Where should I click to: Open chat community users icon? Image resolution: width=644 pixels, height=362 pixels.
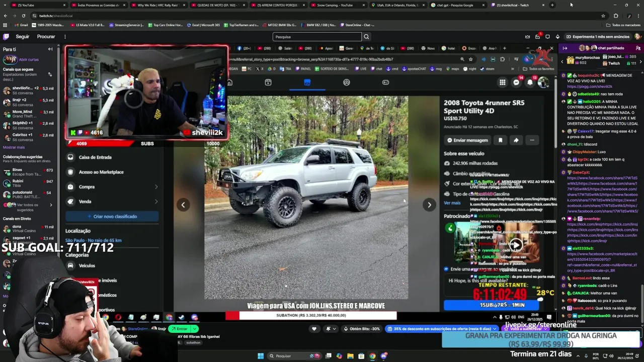pos(638,48)
